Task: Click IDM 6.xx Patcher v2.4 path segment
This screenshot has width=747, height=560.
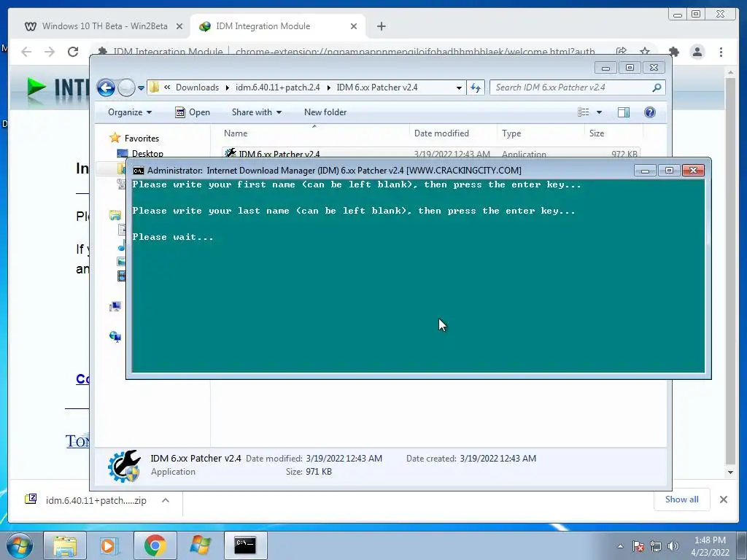Action: (x=377, y=87)
